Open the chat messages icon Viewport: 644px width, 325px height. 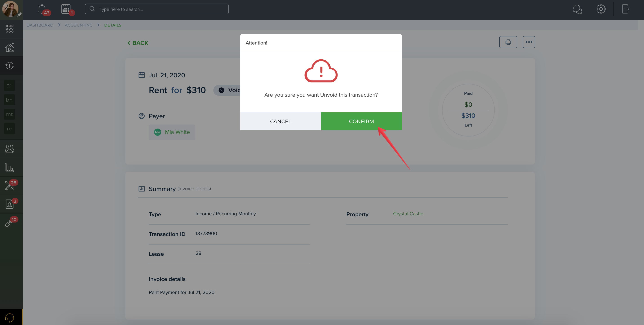pos(577,9)
